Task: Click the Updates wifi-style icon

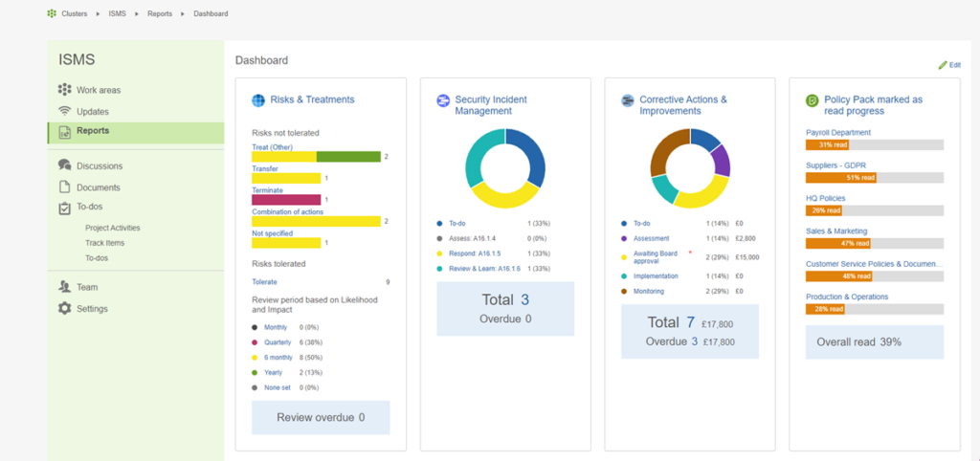Action: (x=64, y=111)
